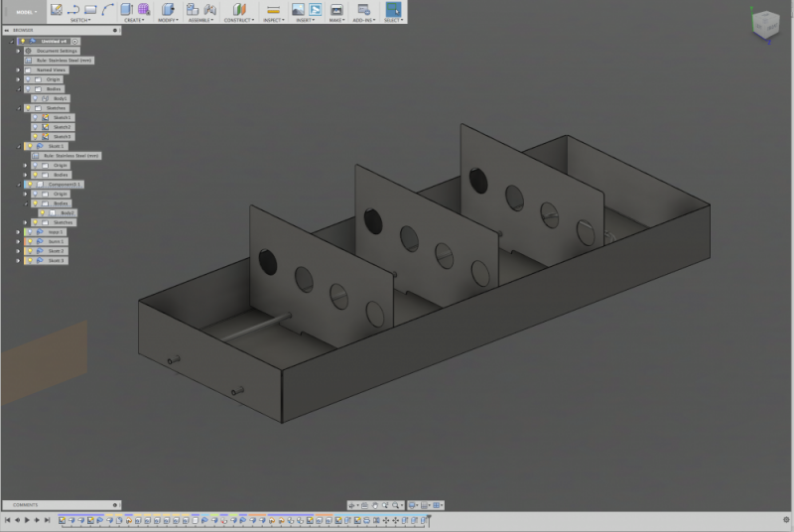
Task: Select the Sketch3 item in browser
Action: coord(62,136)
